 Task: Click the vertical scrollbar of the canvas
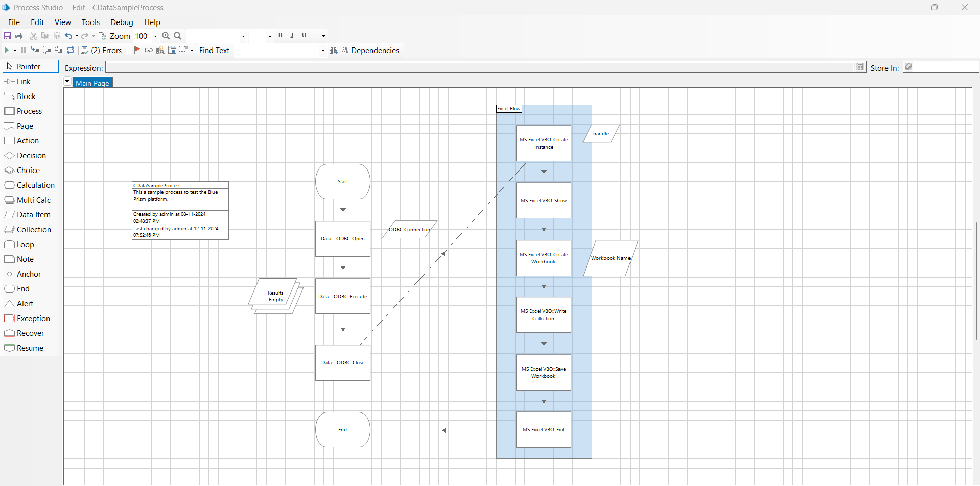point(976,281)
